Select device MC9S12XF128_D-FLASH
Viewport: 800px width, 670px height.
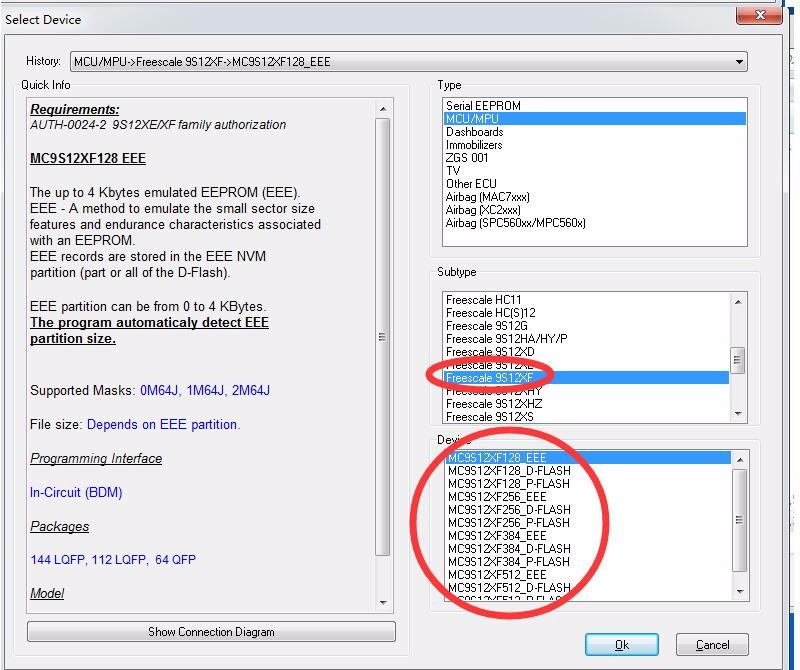pyautogui.click(x=588, y=470)
